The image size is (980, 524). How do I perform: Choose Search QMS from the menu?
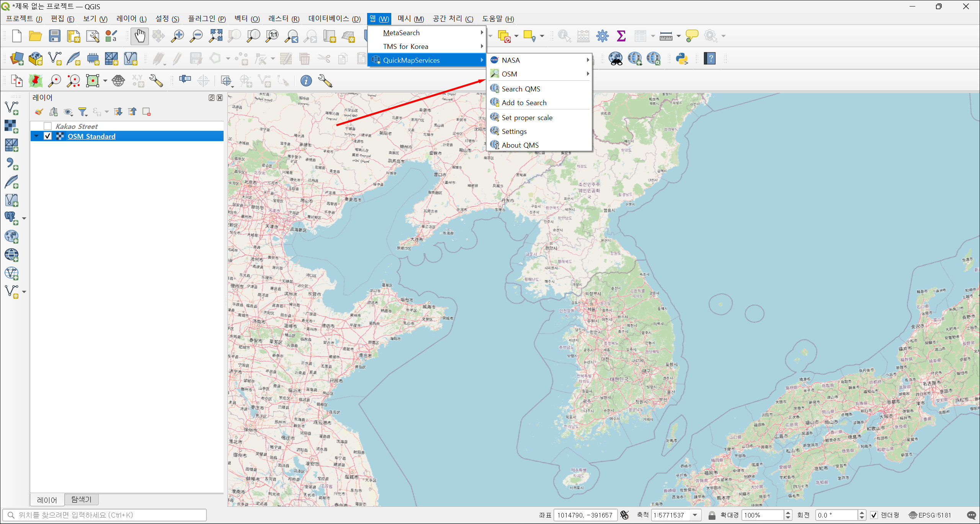(x=521, y=89)
